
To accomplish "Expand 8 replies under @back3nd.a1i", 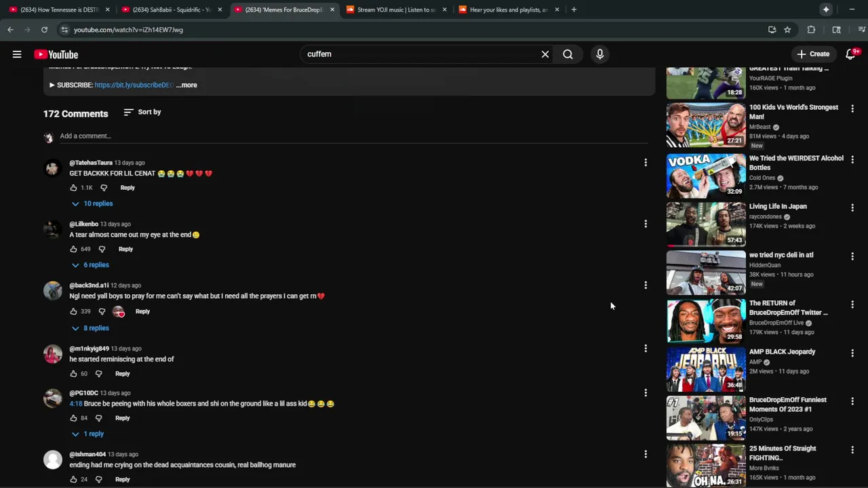I will pyautogui.click(x=90, y=328).
